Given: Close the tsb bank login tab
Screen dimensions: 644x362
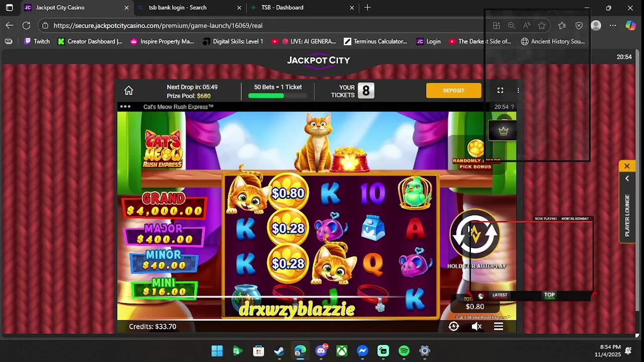Looking at the screenshot, I should [x=239, y=8].
